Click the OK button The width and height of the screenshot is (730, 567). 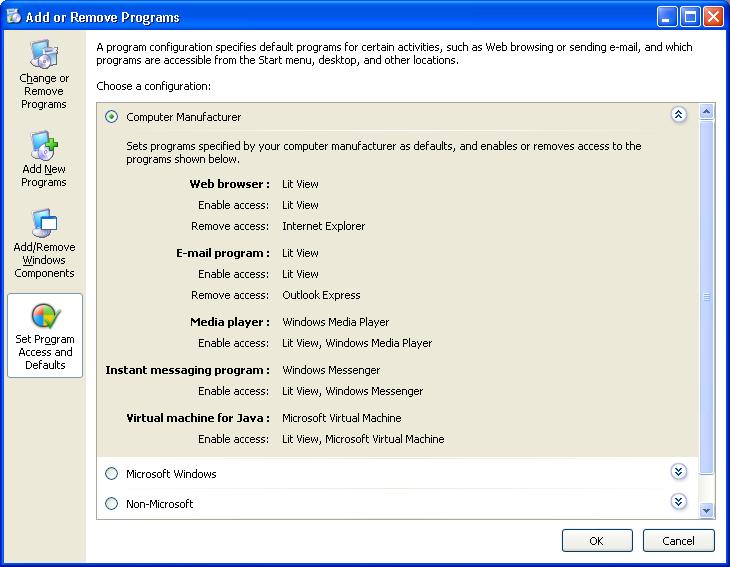tap(597, 540)
